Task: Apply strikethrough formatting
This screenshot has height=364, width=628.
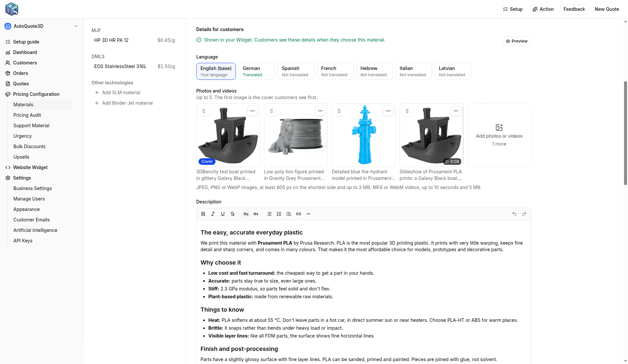Action: pyautogui.click(x=233, y=214)
